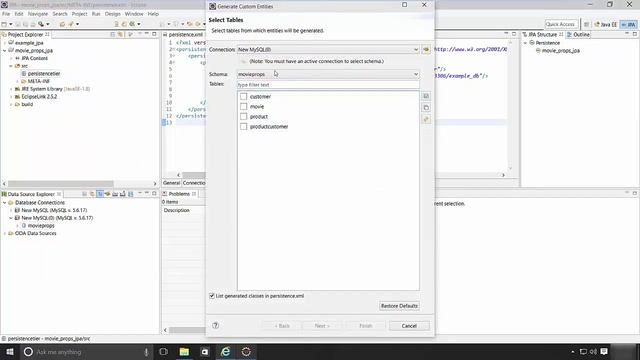Select New MySQL(0) connection in Data Source Explorer

click(57, 218)
